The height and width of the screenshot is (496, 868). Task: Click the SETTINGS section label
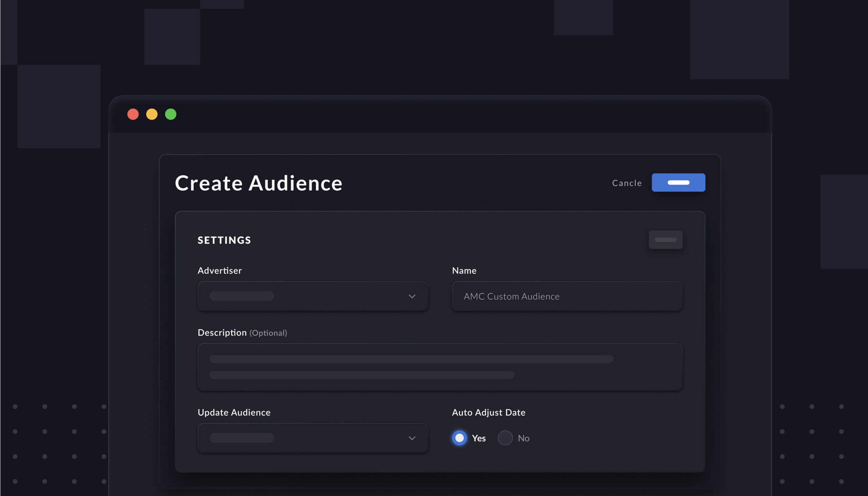click(224, 240)
